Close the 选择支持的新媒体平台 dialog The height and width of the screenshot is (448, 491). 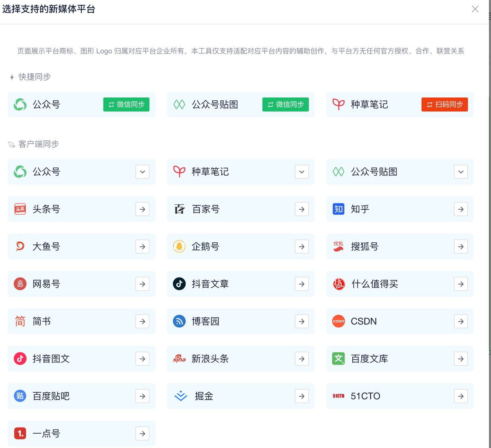475,9
